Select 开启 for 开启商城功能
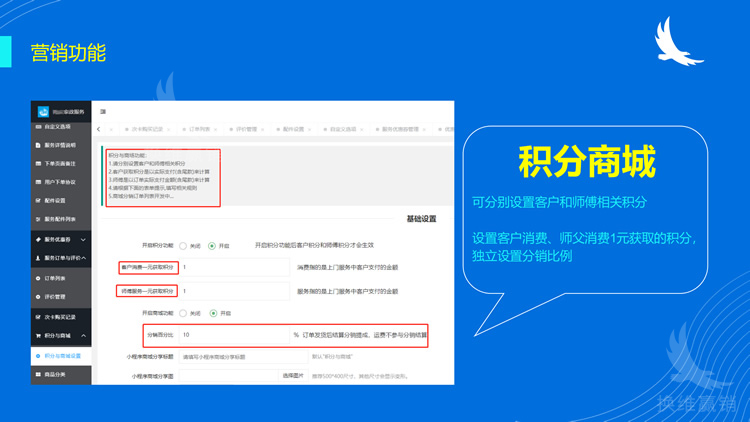The image size is (750, 422). (x=213, y=313)
